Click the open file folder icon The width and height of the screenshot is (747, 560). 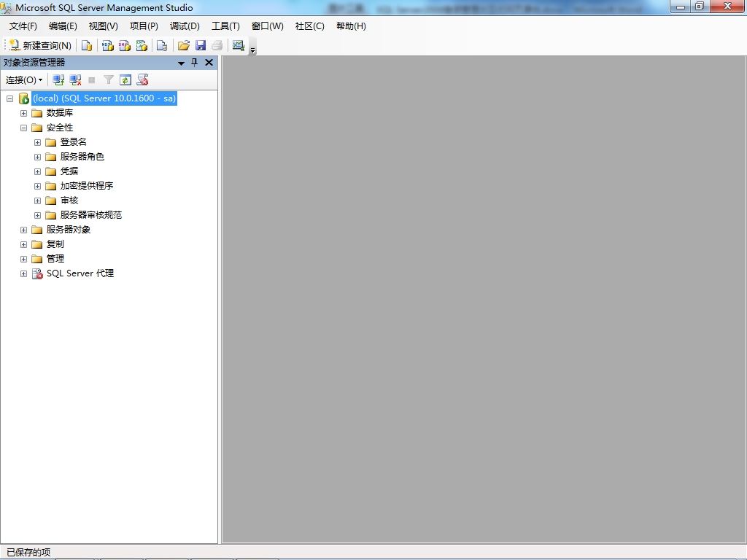(183, 46)
